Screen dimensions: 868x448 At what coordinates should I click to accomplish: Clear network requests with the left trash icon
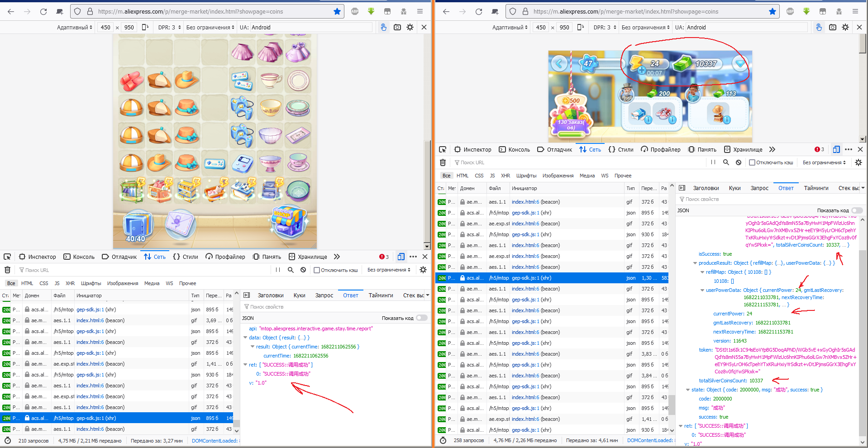pos(7,270)
